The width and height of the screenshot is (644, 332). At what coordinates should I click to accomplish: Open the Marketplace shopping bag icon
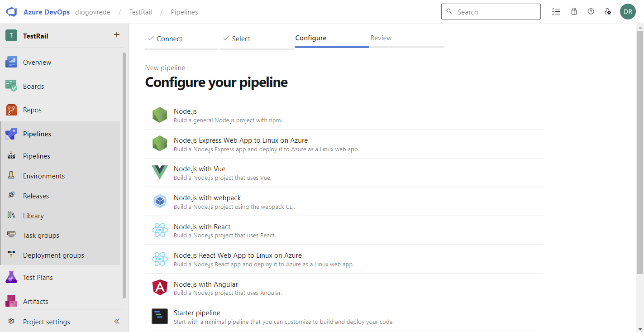pyautogui.click(x=574, y=12)
